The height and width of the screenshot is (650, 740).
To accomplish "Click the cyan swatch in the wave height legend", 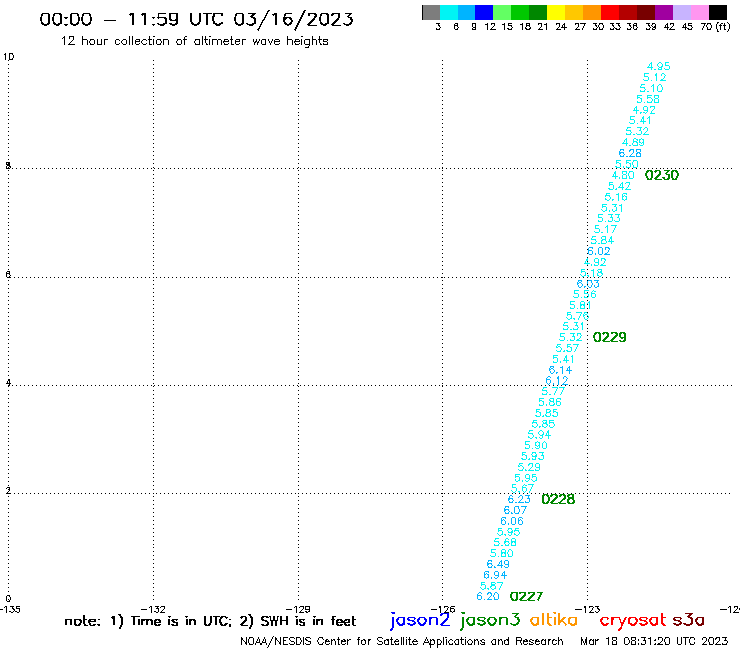I will pos(449,12).
